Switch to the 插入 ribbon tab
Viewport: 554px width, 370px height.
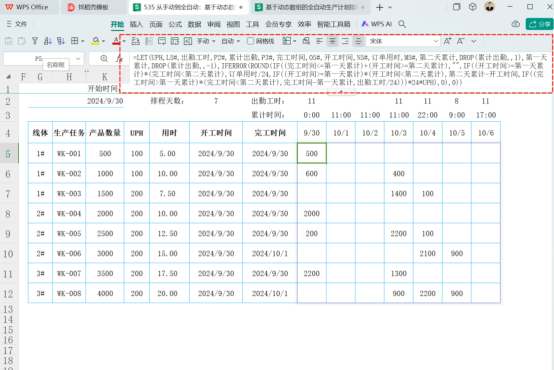click(x=136, y=24)
